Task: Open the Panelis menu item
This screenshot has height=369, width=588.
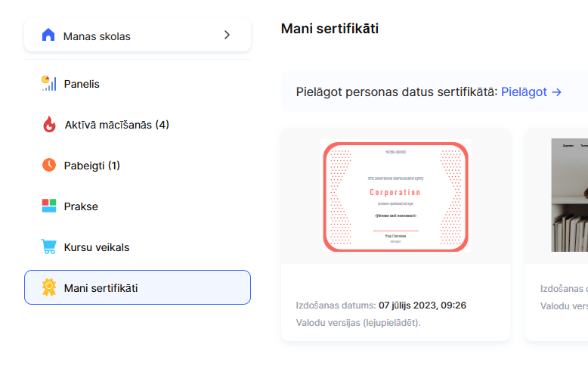Action: [x=82, y=84]
